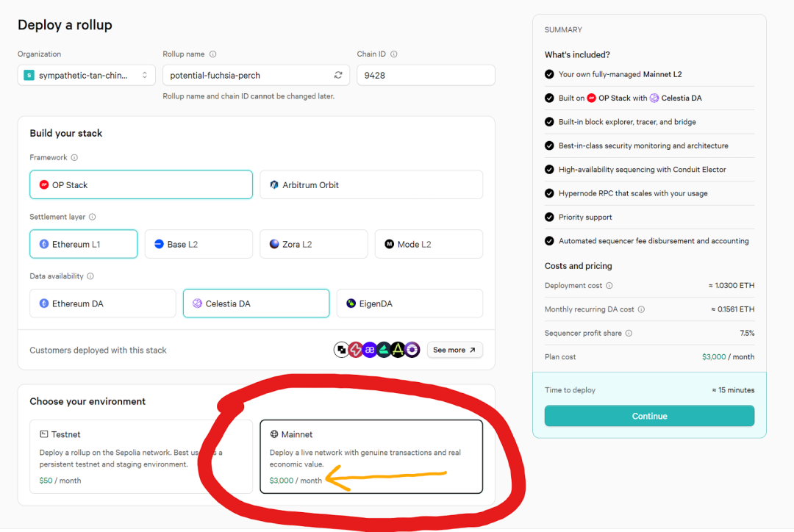The image size is (794, 532).
Task: Click the info icon next to Rollup name
Action: coord(213,54)
